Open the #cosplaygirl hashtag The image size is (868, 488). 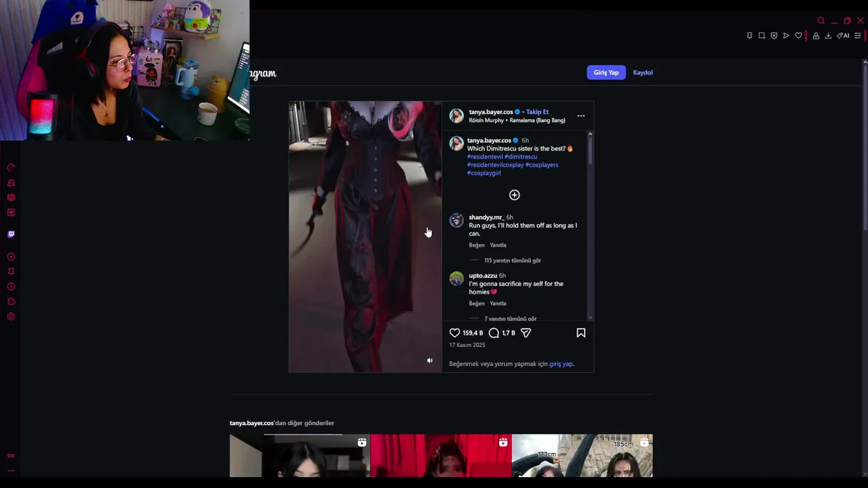(x=484, y=173)
